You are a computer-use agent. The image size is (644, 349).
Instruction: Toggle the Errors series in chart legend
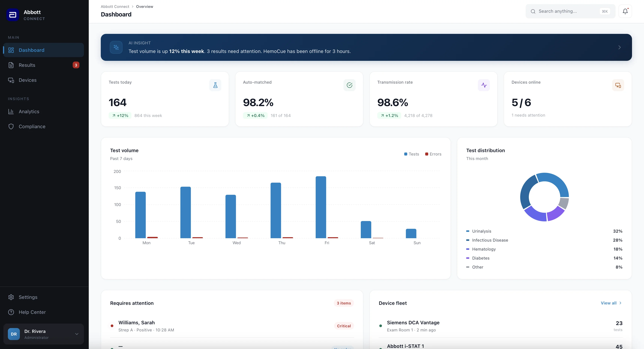click(x=433, y=154)
